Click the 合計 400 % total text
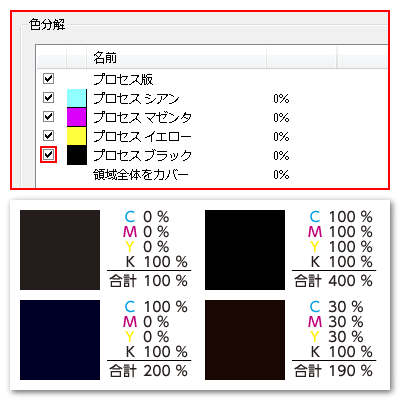Viewport: 400px width, 400px height. (333, 281)
